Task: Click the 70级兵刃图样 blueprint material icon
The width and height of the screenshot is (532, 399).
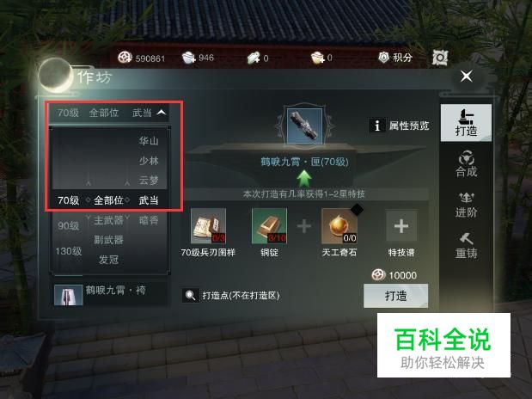Action: (x=208, y=226)
